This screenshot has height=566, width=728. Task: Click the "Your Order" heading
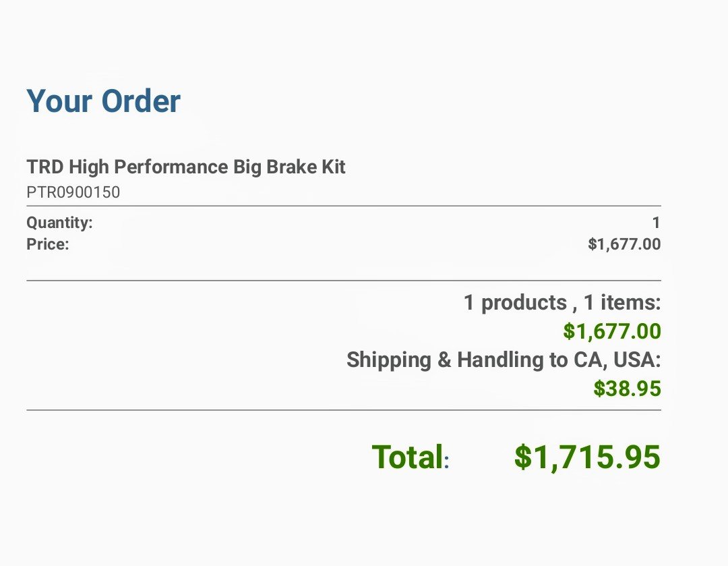pyautogui.click(x=104, y=101)
